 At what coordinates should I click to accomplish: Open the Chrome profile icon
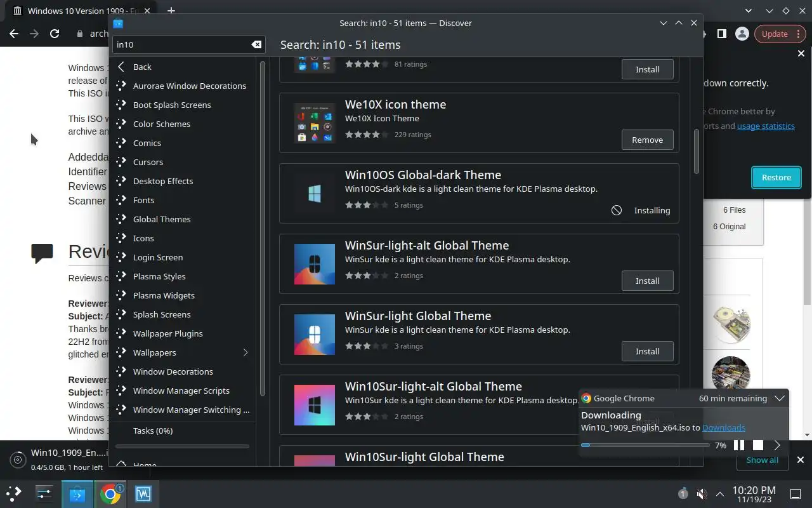742,34
